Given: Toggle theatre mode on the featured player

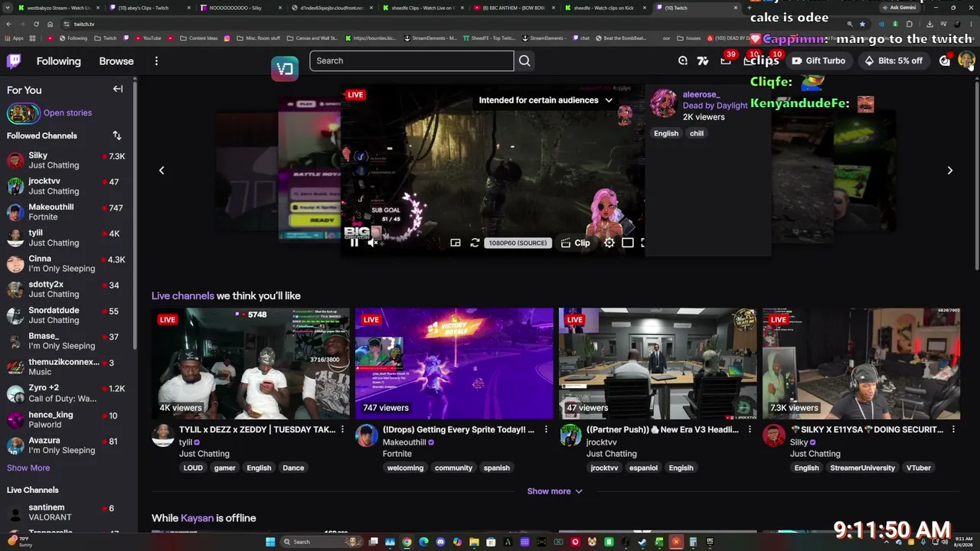Looking at the screenshot, I should 628,243.
